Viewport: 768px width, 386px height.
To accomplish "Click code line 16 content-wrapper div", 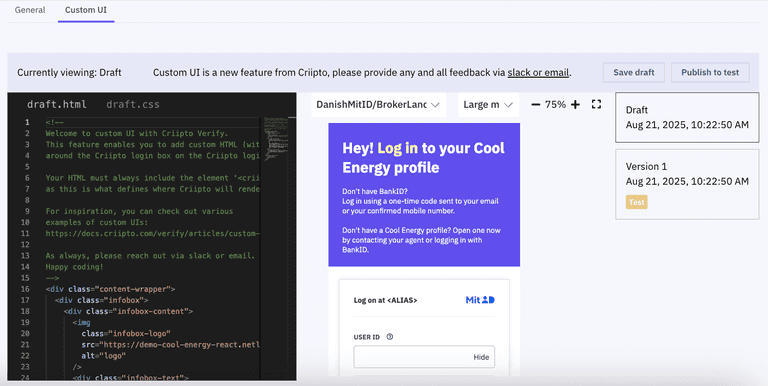I will click(110, 289).
